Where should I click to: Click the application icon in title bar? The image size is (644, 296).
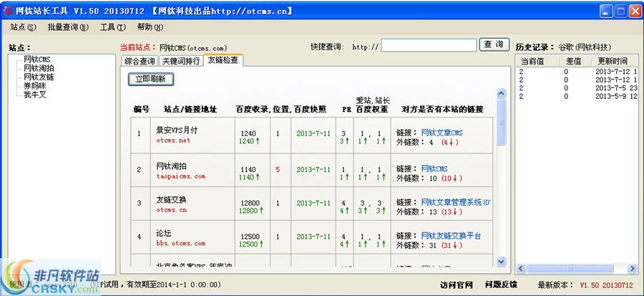click(x=8, y=11)
